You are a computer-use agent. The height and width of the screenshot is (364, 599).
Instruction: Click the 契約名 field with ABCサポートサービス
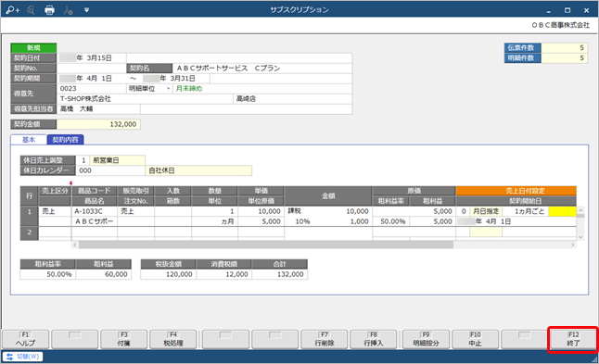point(262,69)
